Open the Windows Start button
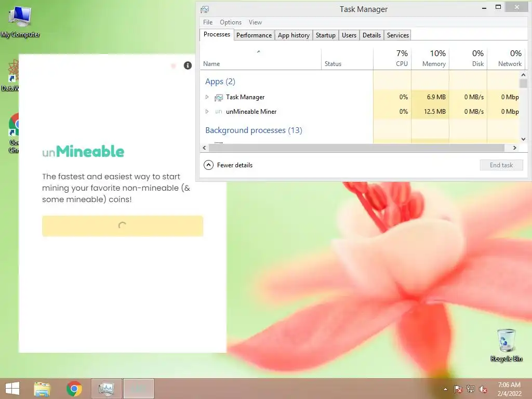The height and width of the screenshot is (399, 532). click(12, 389)
